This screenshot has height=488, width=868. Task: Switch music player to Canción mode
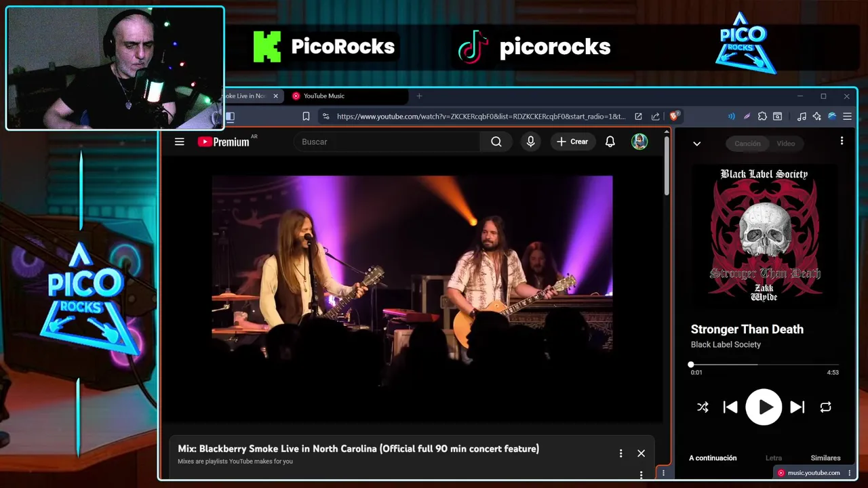click(x=747, y=144)
